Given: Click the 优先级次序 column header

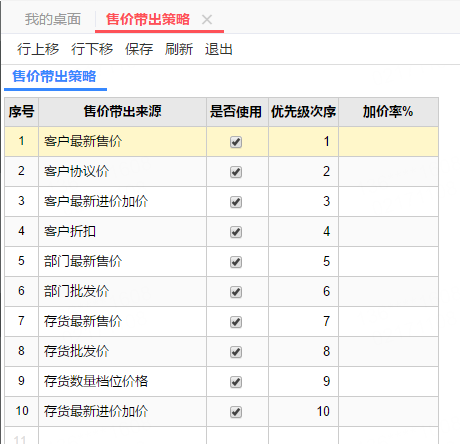Looking at the screenshot, I should point(303,112).
